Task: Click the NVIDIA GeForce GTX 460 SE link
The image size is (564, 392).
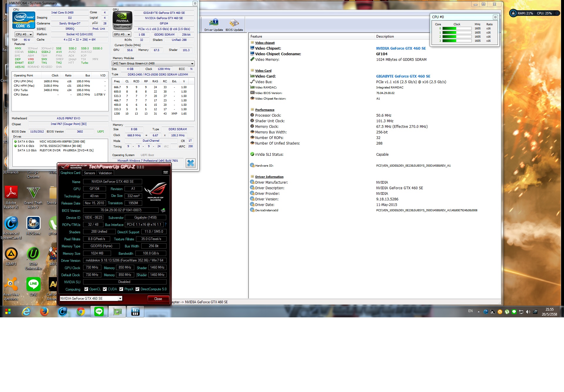Action: pos(401,48)
